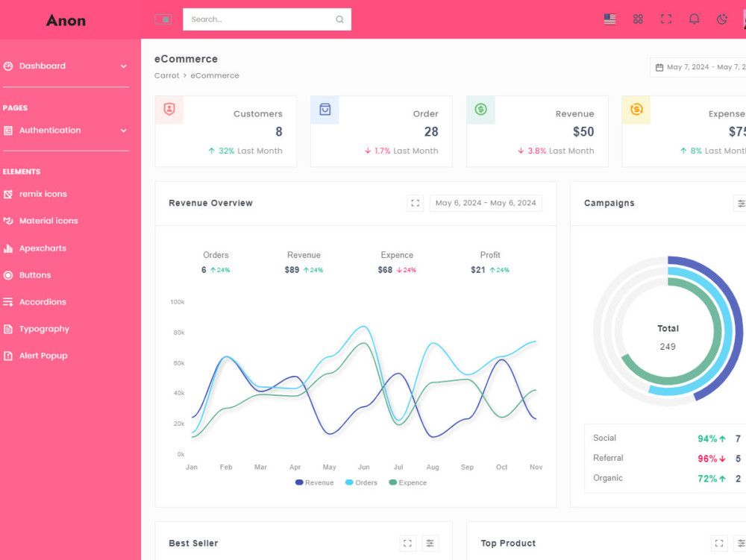The image size is (746, 560).
Task: Switch to dark mode moon icon
Action: click(722, 19)
